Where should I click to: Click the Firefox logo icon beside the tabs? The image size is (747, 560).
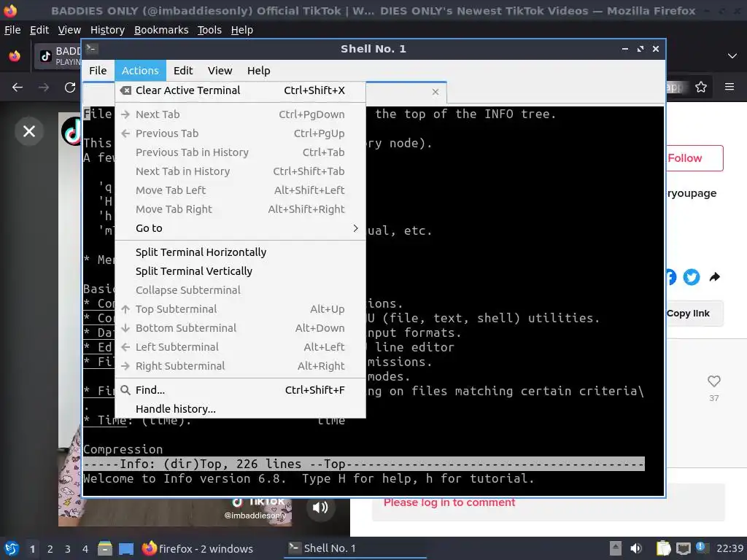(x=15, y=56)
